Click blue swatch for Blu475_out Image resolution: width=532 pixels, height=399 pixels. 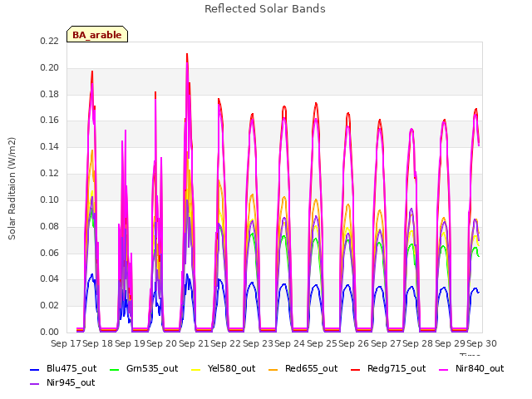coord(35,369)
